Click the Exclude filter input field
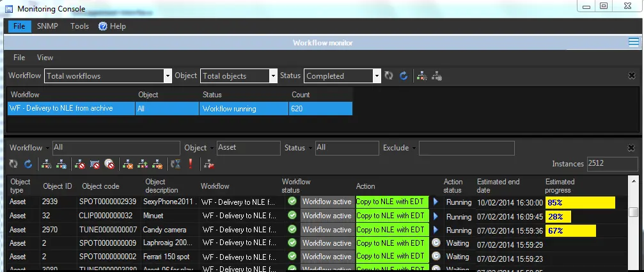This screenshot has width=644, height=272. tap(466, 148)
